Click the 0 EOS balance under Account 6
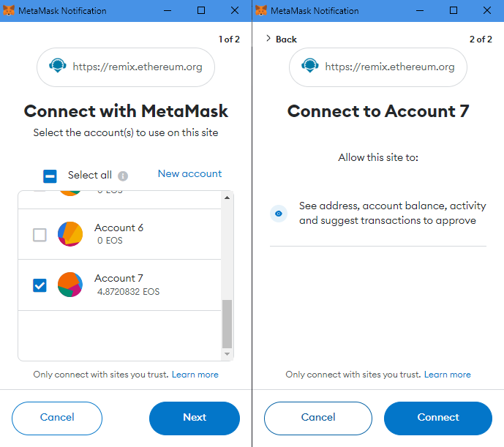 (x=110, y=241)
